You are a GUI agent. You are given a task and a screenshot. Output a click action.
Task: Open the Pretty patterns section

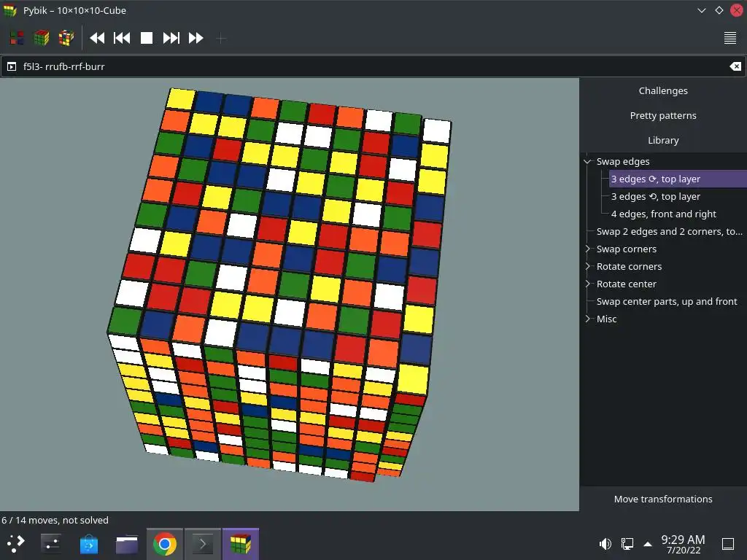click(x=663, y=115)
